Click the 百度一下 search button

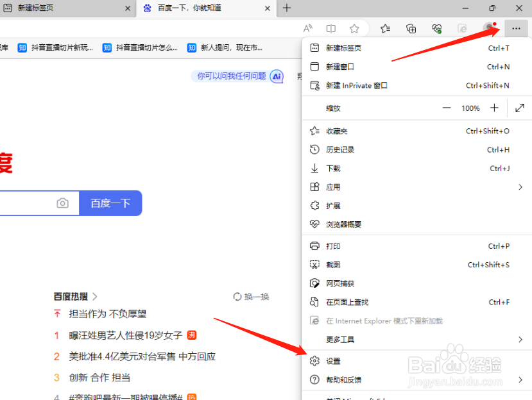pos(110,203)
